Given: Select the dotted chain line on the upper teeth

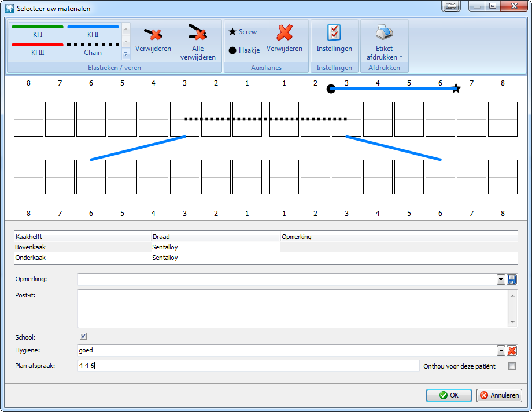Looking at the screenshot, I should (265, 119).
